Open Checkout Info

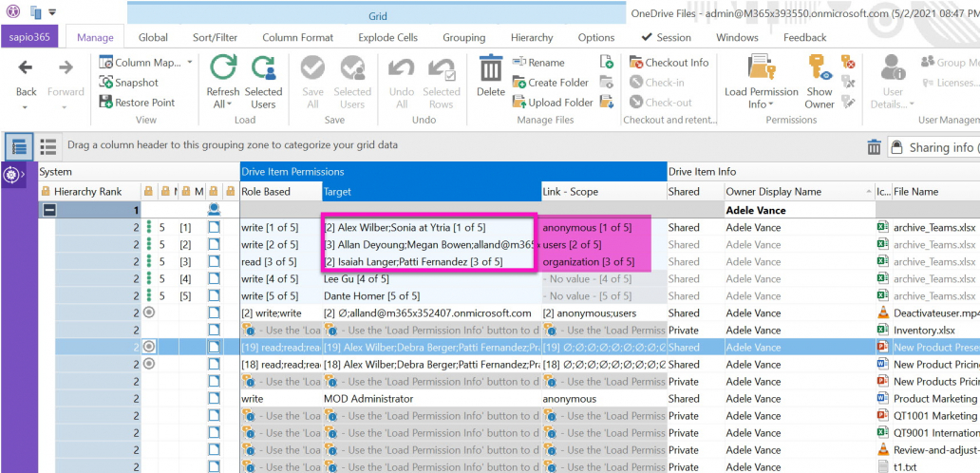click(x=669, y=63)
